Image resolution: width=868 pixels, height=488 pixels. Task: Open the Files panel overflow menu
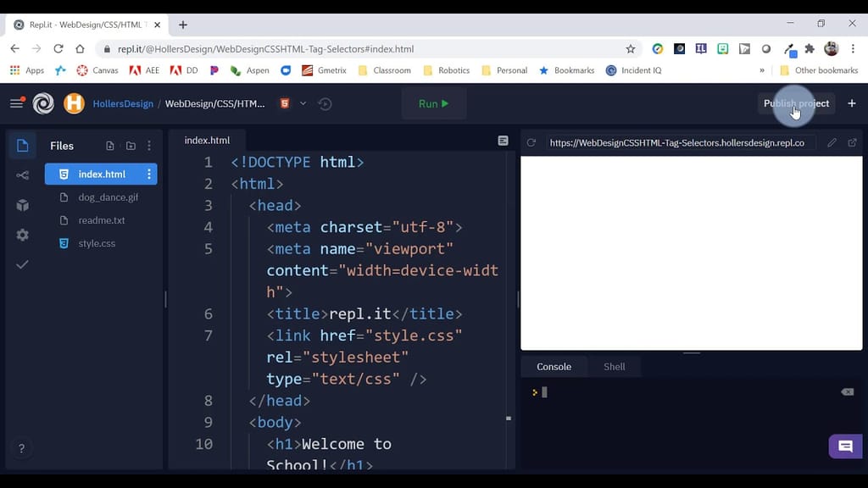coord(149,146)
